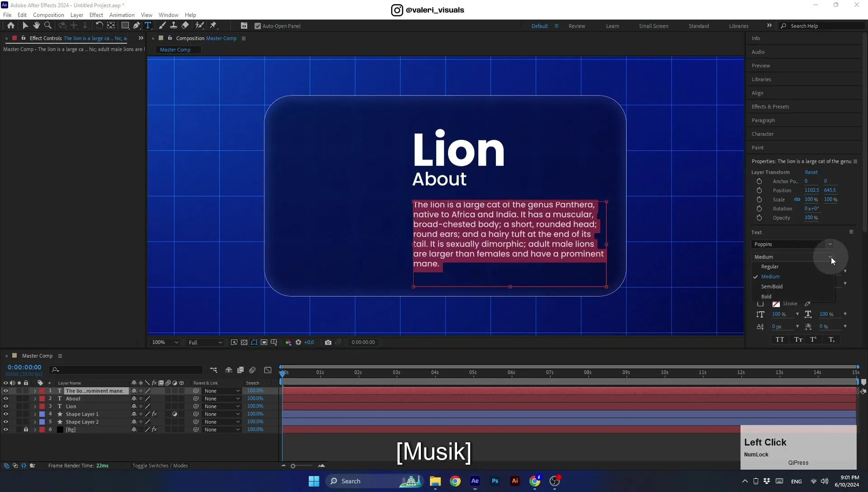
Task: Click Toggle Switches / Modes button
Action: point(160,466)
